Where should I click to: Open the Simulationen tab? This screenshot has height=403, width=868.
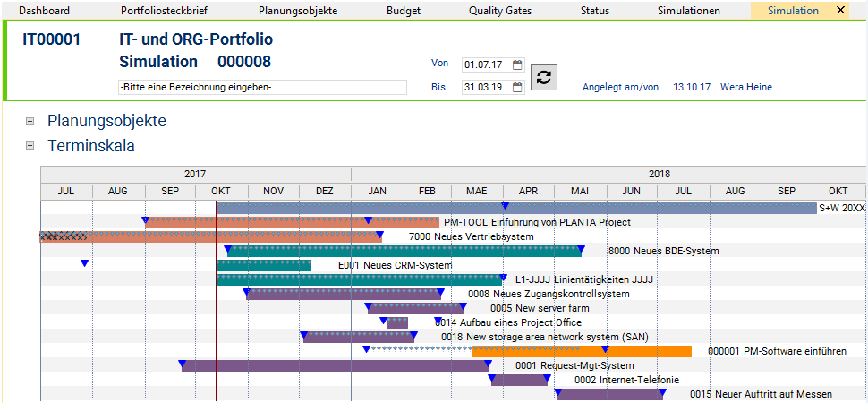689,11
